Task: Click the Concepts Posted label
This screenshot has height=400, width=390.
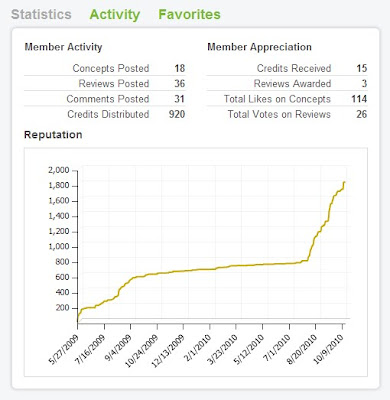Action: point(111,68)
